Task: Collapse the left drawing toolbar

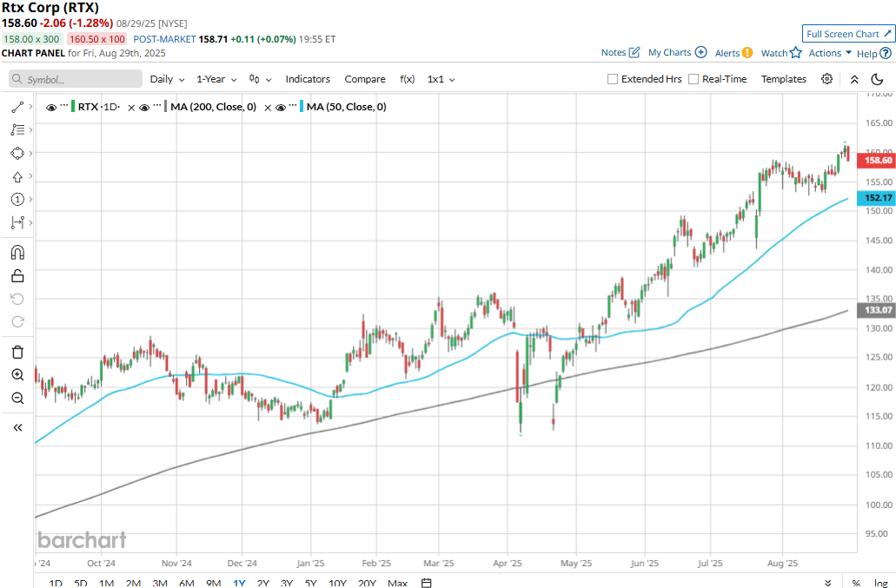Action: tap(17, 427)
